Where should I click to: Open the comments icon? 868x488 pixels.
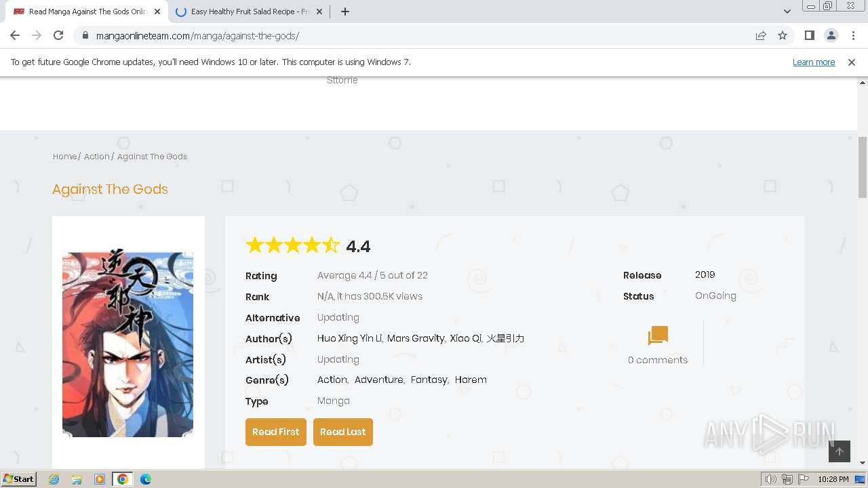pos(658,335)
